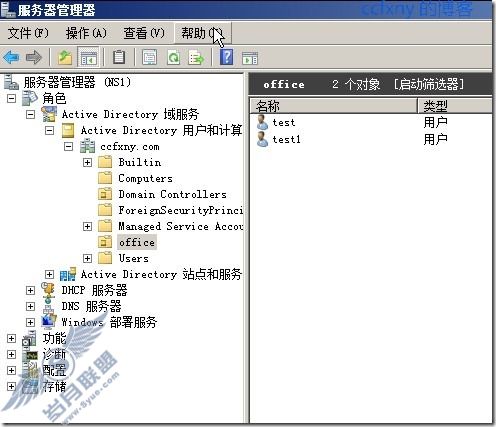
Task: Click the Managed Service Accounts folder icon
Action: point(105,226)
